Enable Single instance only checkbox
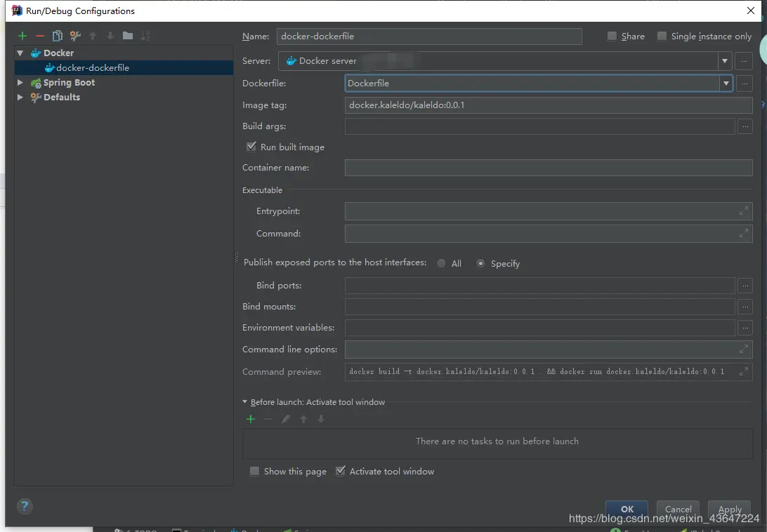The image size is (767, 532). click(662, 36)
